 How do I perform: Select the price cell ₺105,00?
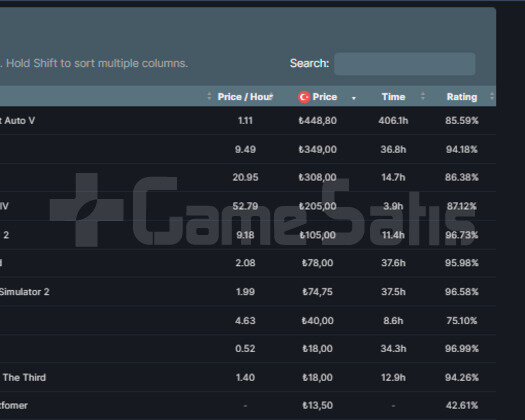coord(317,235)
